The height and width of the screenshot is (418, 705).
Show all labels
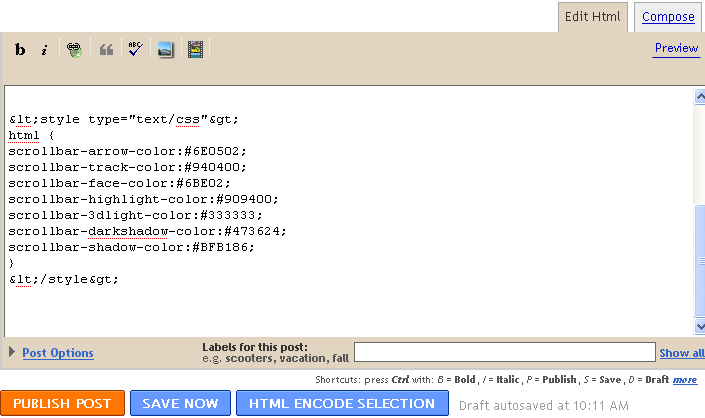coord(682,353)
